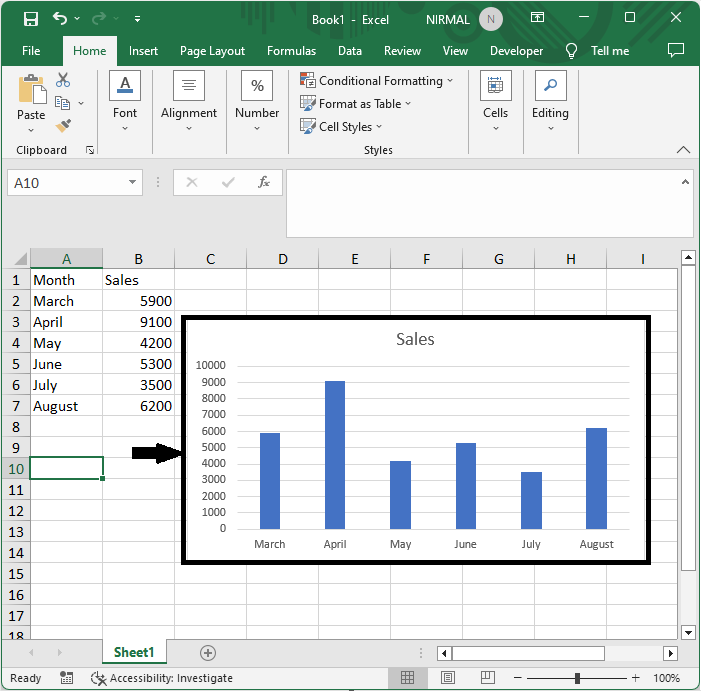Image resolution: width=701 pixels, height=691 pixels.
Task: Click the Paste button
Action: (31, 100)
